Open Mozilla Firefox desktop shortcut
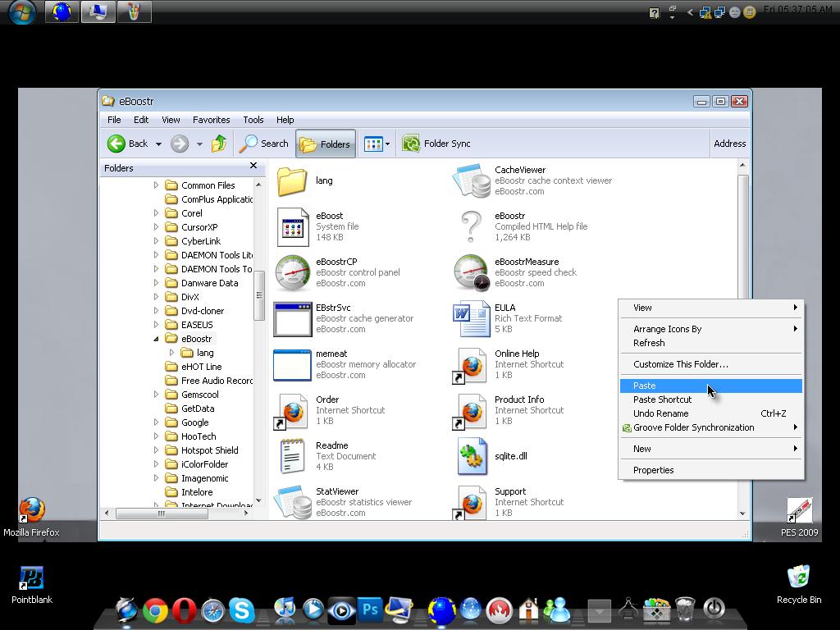 (x=32, y=517)
